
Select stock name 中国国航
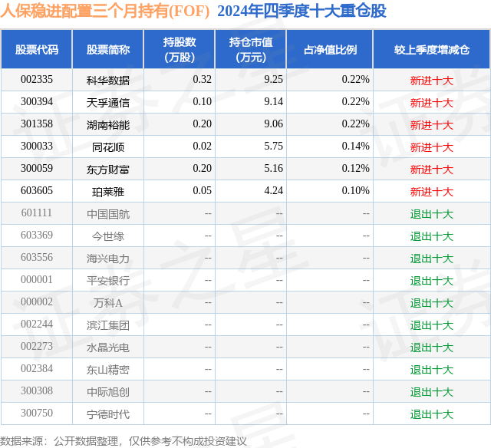pyautogui.click(x=108, y=214)
